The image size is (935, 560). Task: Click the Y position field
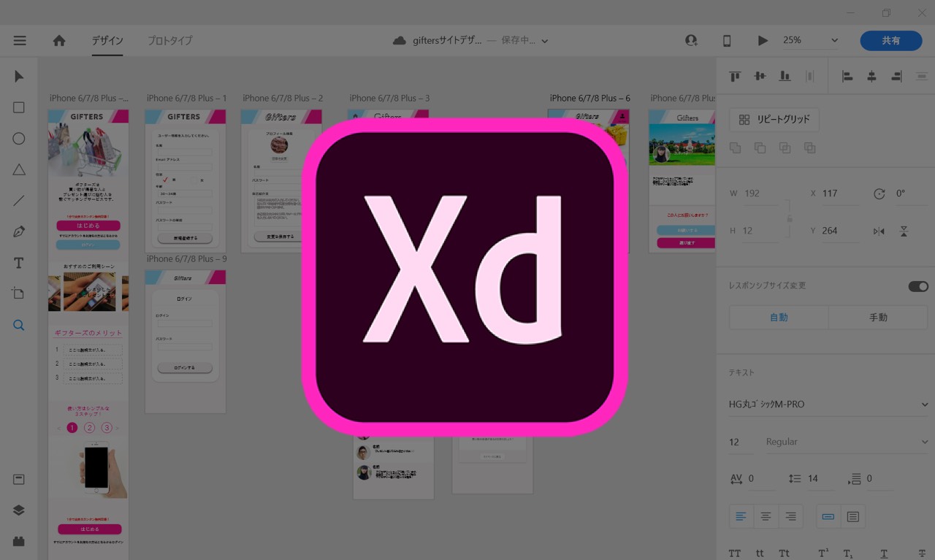point(840,231)
